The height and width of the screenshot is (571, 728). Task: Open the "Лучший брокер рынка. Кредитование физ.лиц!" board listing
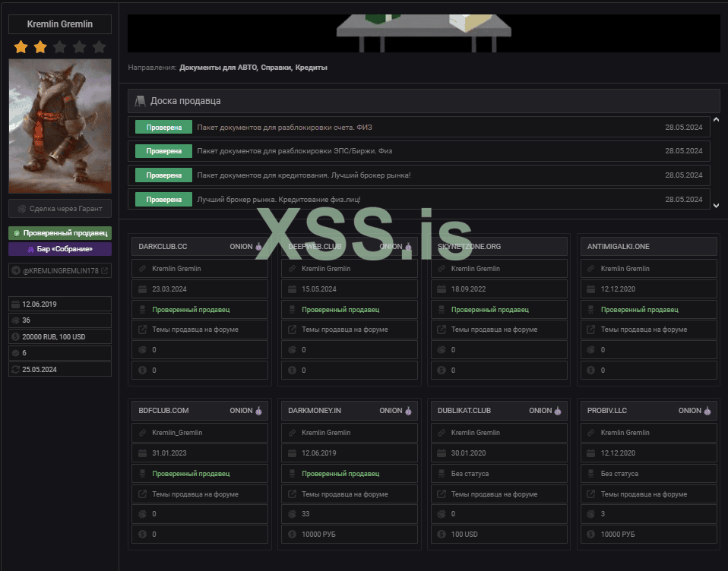pyautogui.click(x=278, y=200)
